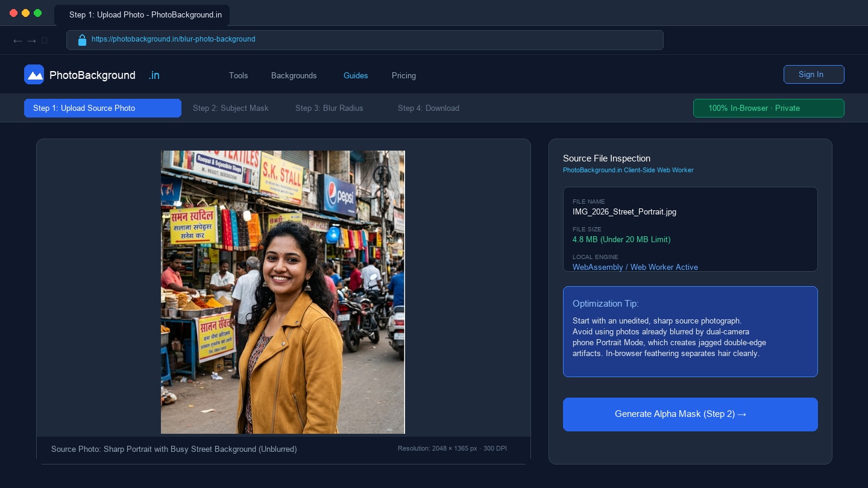Screen dimensions: 868x488
Task: Click the file name IMG_2026_Street_Portrait.jpg
Action: tap(624, 211)
